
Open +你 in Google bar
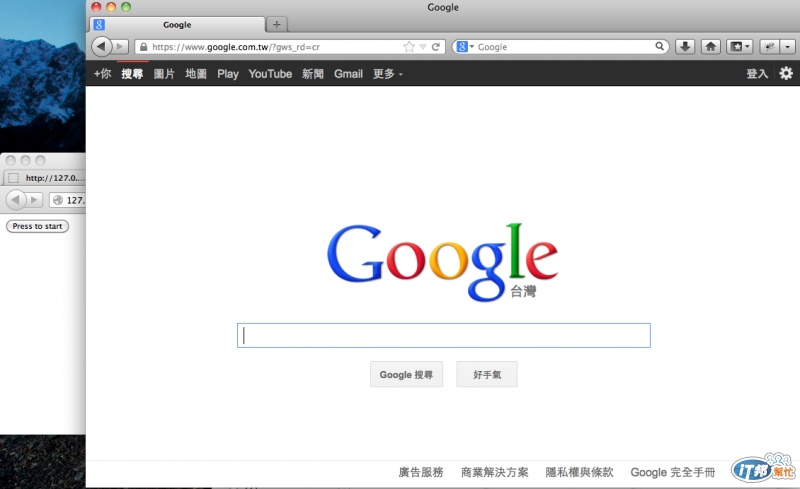pyautogui.click(x=102, y=74)
